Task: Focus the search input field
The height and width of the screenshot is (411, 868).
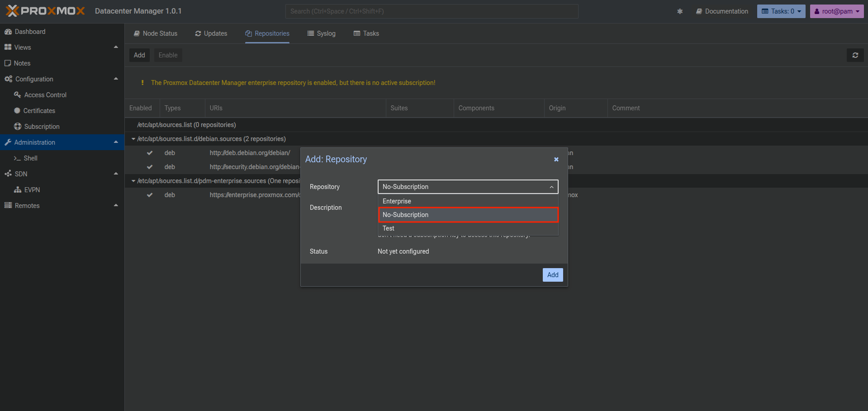Action: pyautogui.click(x=432, y=11)
